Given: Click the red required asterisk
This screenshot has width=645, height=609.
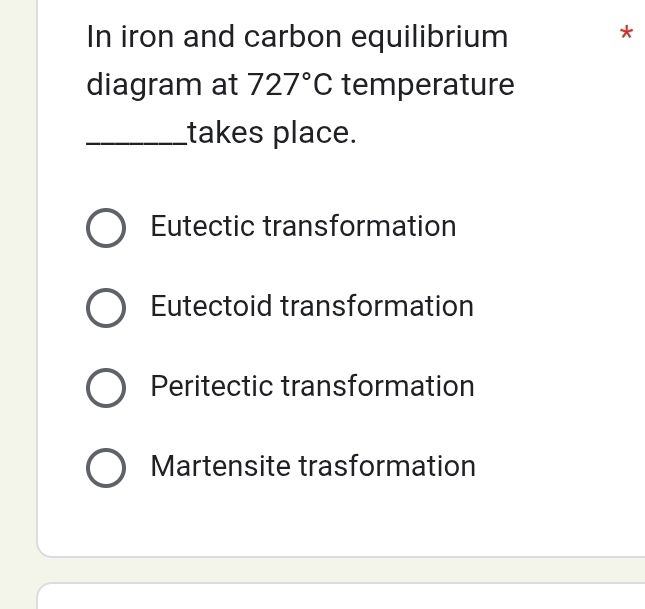Looking at the screenshot, I should coord(626,34).
